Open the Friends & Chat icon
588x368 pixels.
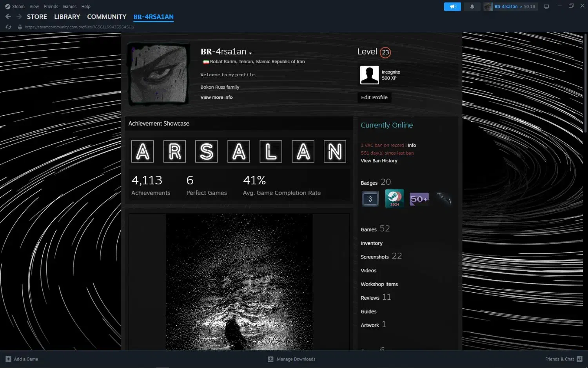point(579,359)
